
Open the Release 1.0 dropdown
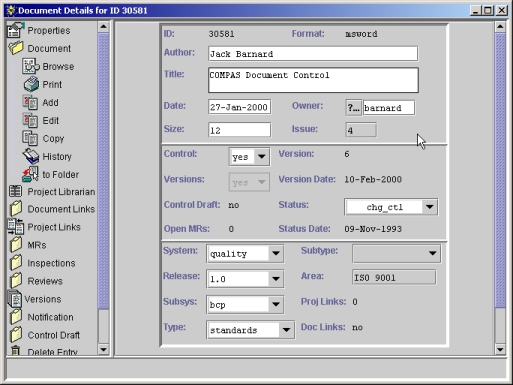pos(245,279)
